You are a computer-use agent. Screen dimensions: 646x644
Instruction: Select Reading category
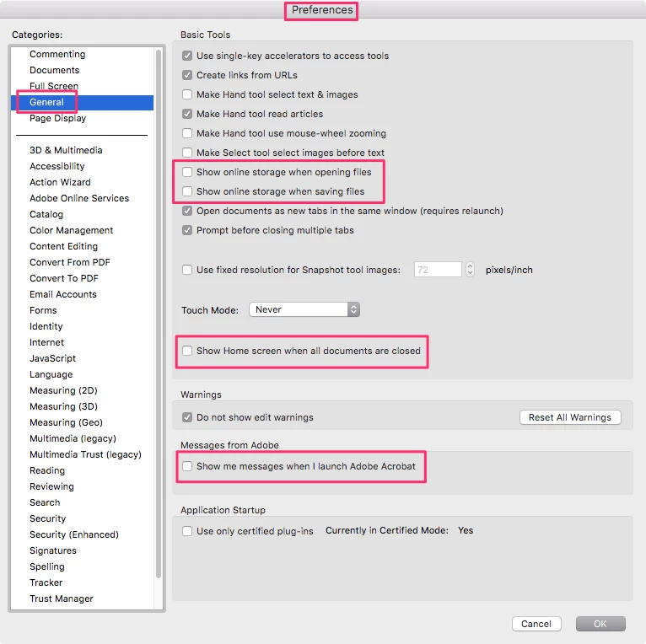point(47,470)
